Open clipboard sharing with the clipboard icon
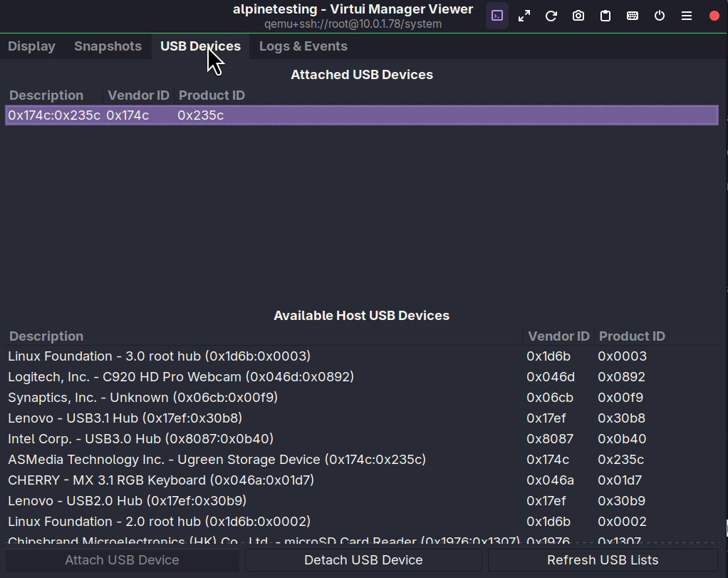The image size is (728, 578). (605, 15)
